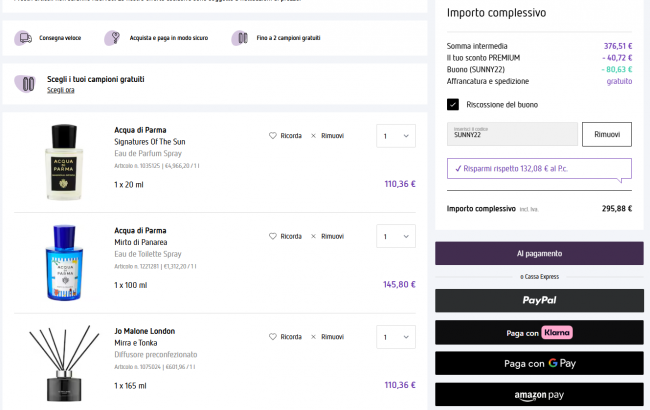Image resolution: width=650 pixels, height=410 pixels.
Task: Click 'Mirra e Tonka' product name
Action: [136, 343]
